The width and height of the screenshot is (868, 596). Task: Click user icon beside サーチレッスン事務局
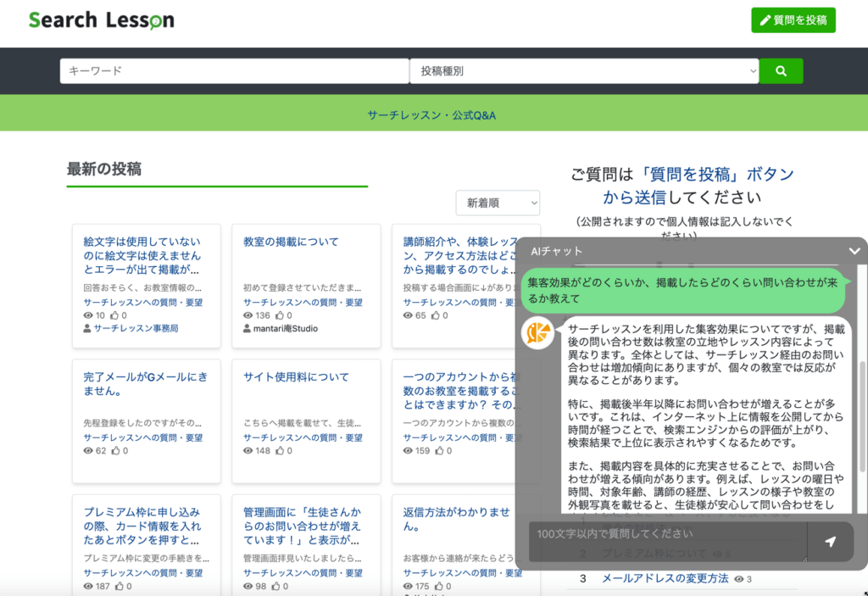tap(87, 328)
